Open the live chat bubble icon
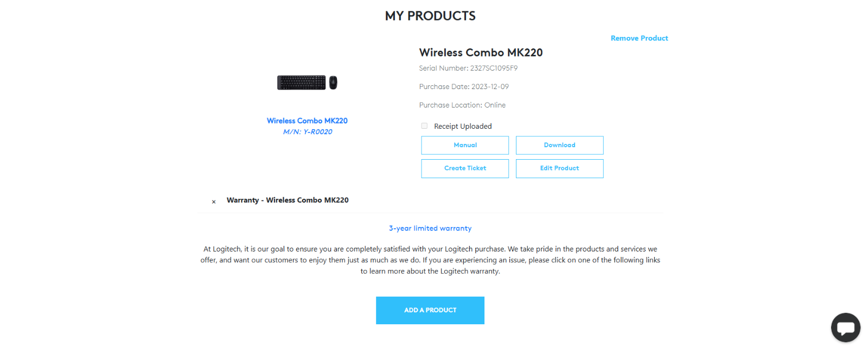This screenshot has height=346, width=868. (845, 328)
